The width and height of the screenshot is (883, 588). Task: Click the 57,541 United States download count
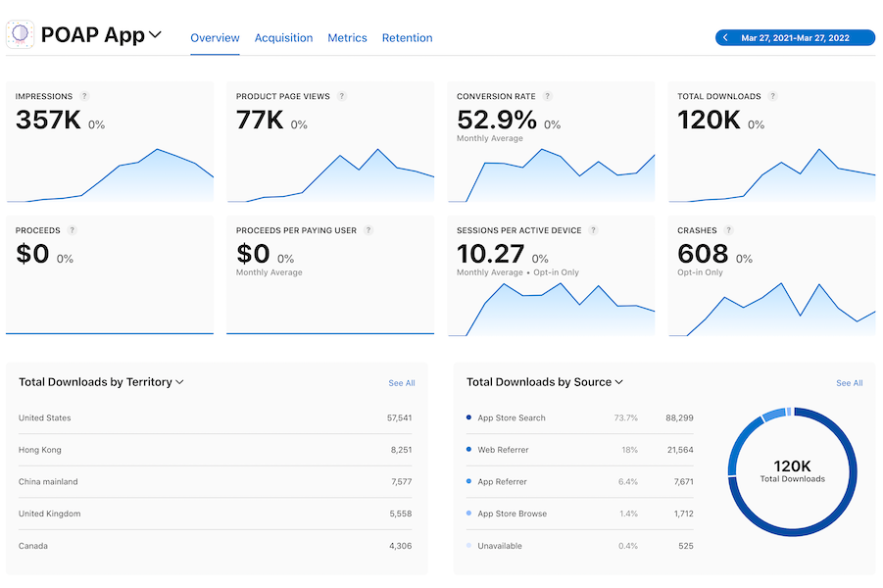(x=399, y=417)
